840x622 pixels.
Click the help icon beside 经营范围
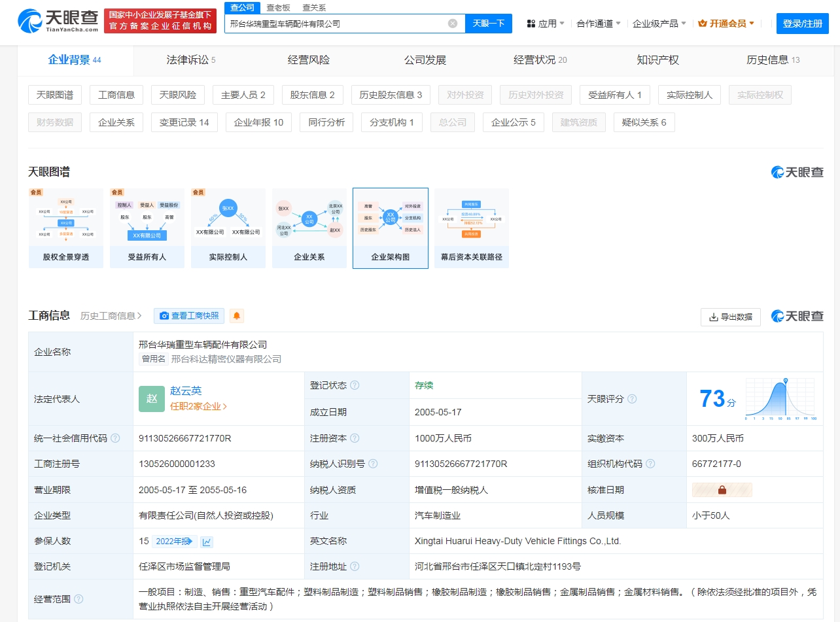pos(79,599)
